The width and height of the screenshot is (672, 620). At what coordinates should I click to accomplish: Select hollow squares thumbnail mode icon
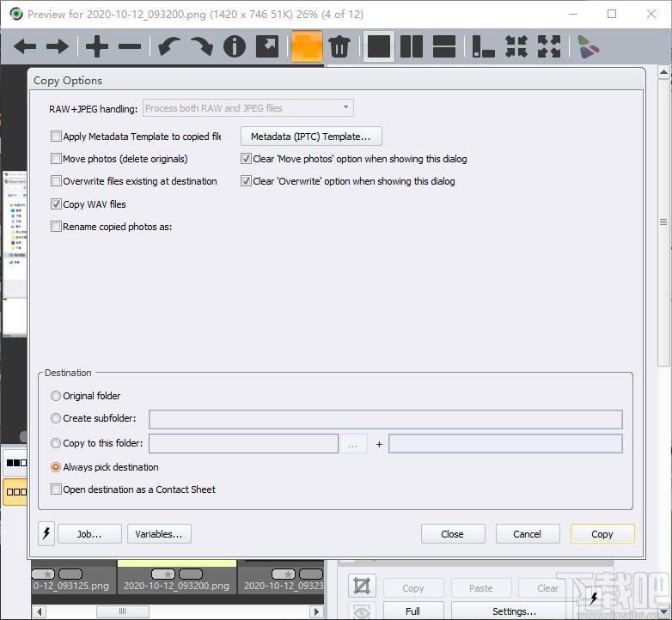(16, 491)
